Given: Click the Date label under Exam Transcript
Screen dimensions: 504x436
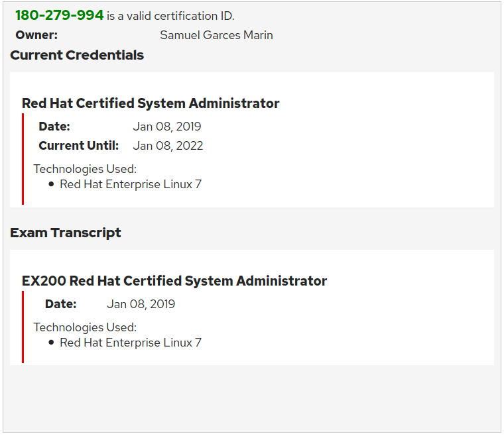Looking at the screenshot, I should click(60, 304).
